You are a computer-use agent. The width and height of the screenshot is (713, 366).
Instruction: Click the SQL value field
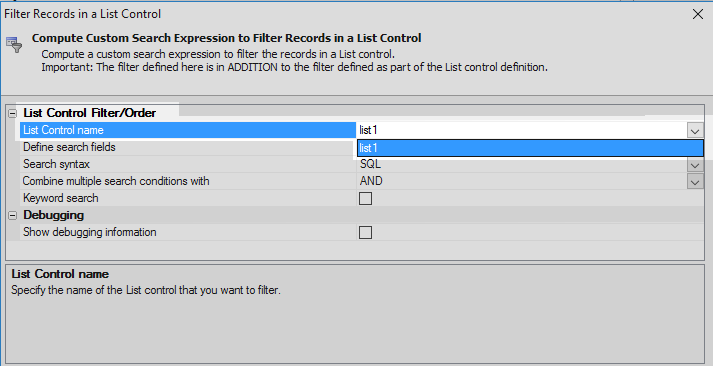point(522,164)
